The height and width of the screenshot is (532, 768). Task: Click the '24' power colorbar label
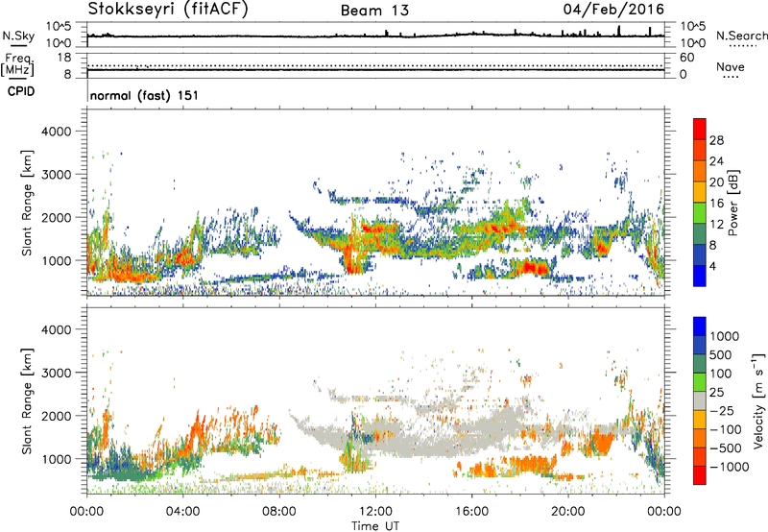pyautogui.click(x=716, y=161)
